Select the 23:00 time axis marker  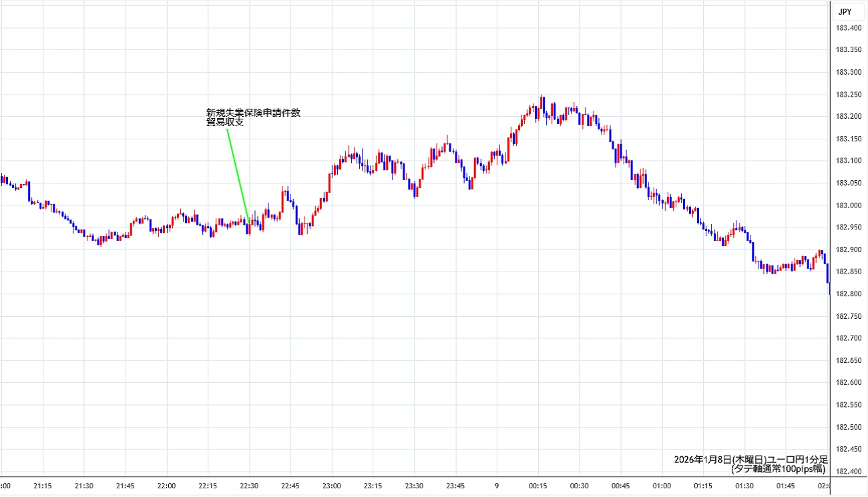(331, 485)
